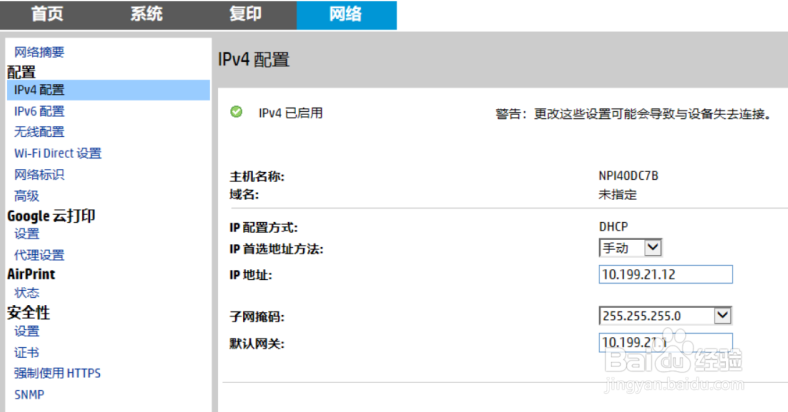The height and width of the screenshot is (412, 788).
Task: Open 网络标识 page
Action: click(39, 174)
